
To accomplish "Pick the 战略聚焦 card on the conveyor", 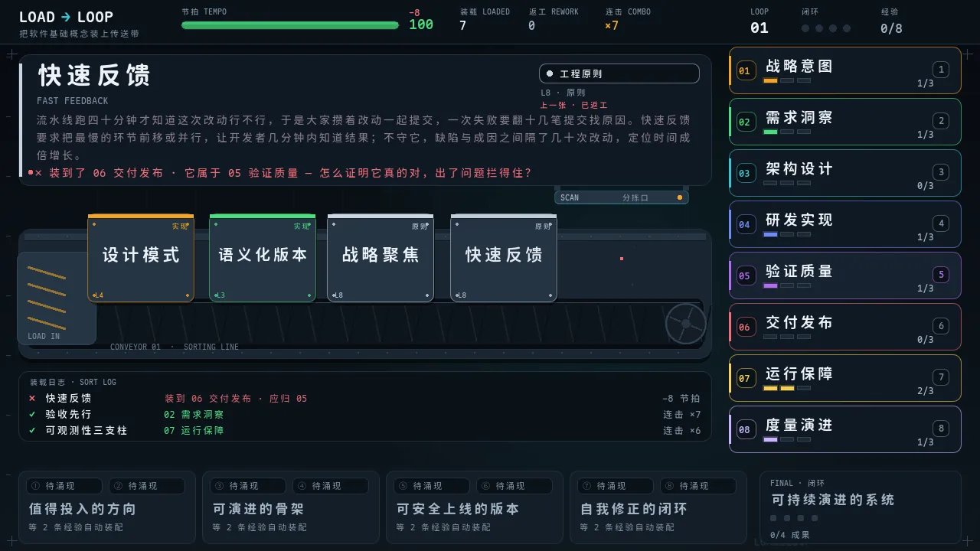I will point(381,259).
